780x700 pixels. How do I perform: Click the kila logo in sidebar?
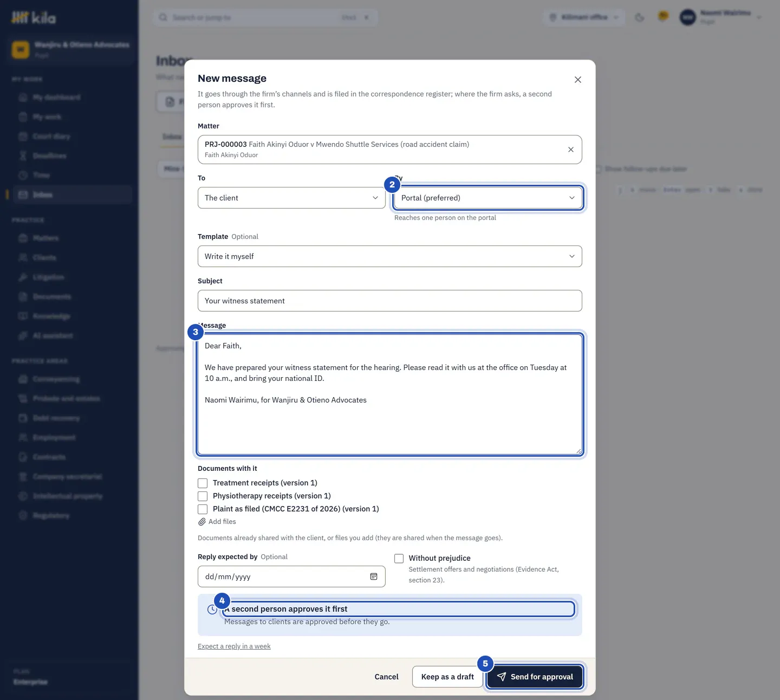tap(34, 18)
